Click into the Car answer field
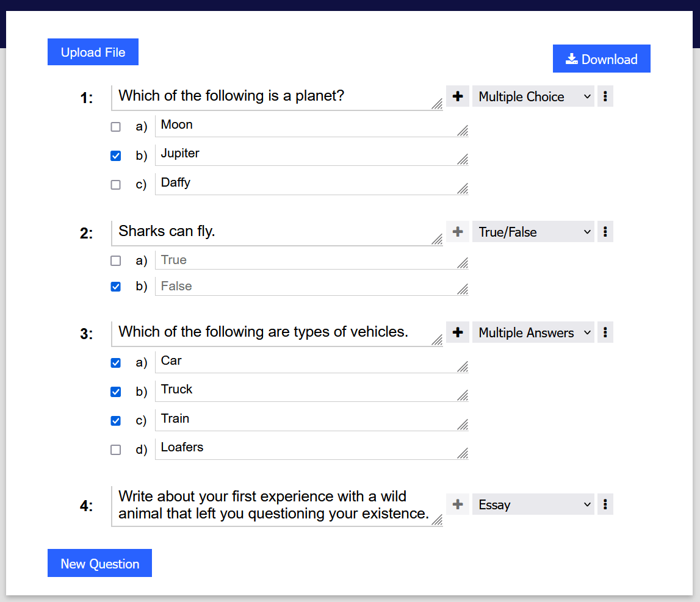The image size is (700, 602). click(x=312, y=362)
